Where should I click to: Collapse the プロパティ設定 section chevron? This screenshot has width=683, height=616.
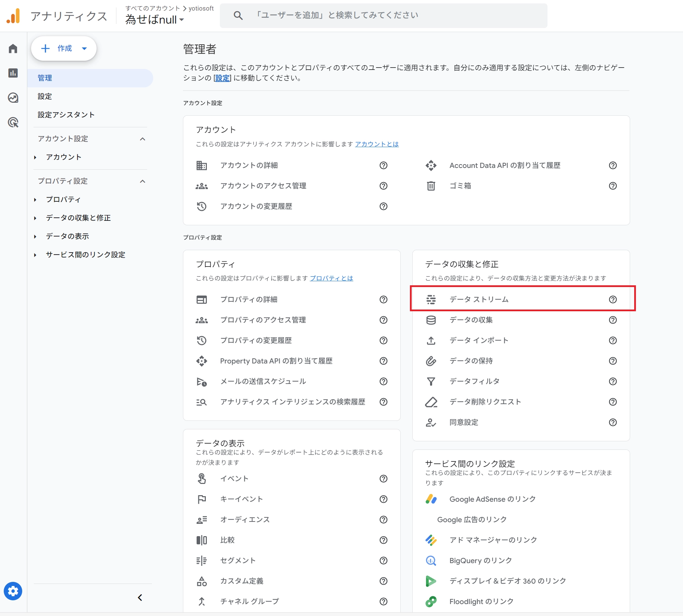(143, 181)
